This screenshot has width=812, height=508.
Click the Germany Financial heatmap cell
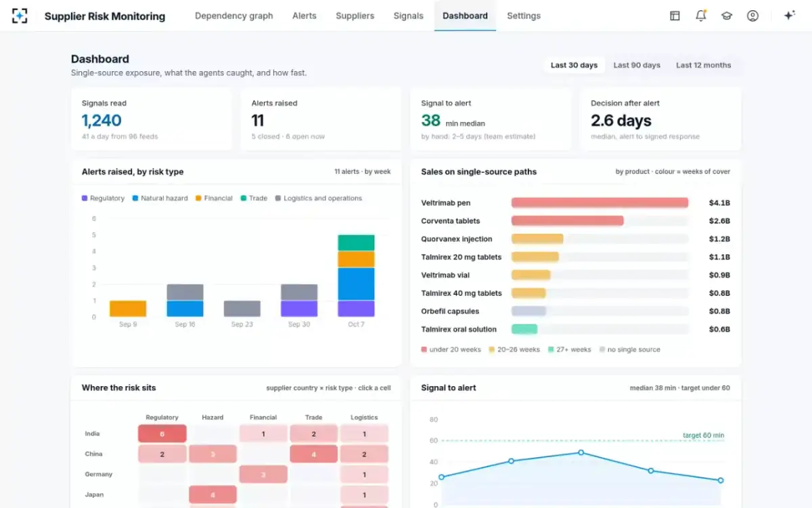coord(263,474)
